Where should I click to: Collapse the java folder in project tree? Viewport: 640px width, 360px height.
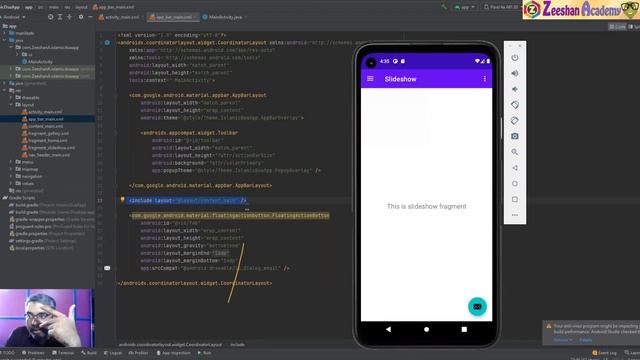4,40
